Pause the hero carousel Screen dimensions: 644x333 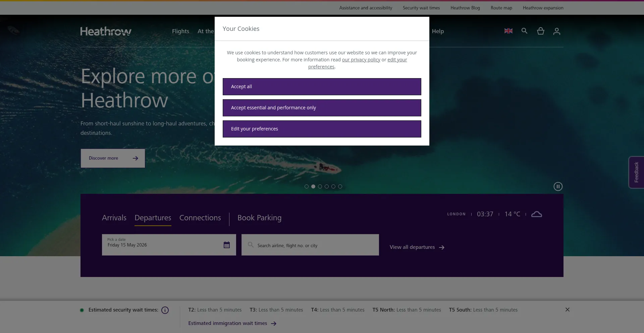click(x=558, y=186)
